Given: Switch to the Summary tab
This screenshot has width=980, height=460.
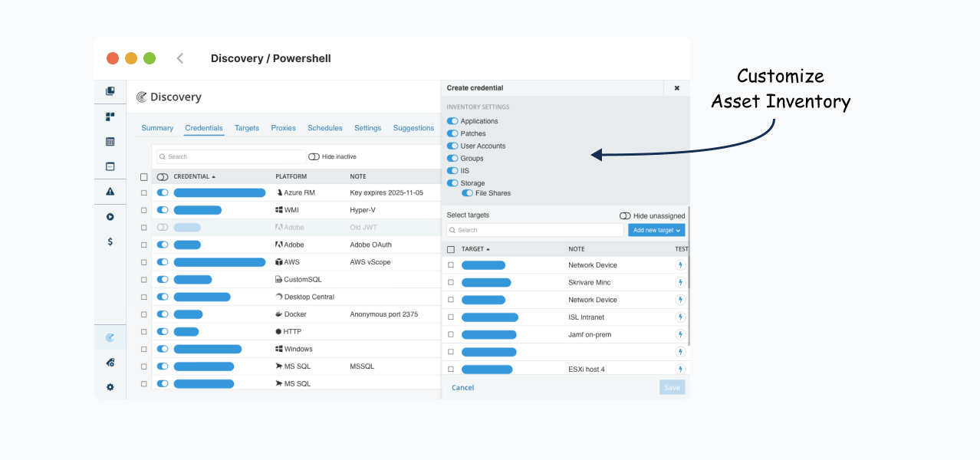Looking at the screenshot, I should pos(157,128).
